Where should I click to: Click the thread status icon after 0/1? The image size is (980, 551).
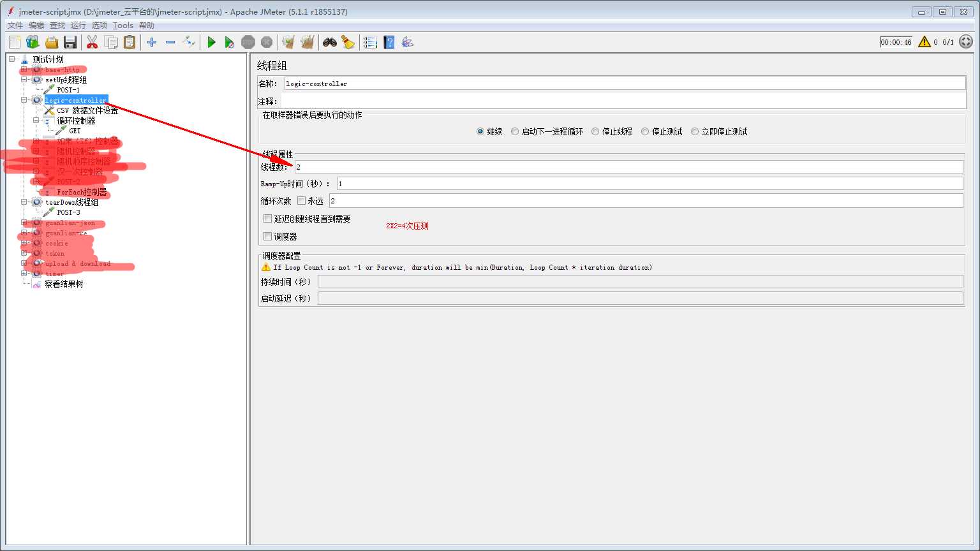click(966, 42)
